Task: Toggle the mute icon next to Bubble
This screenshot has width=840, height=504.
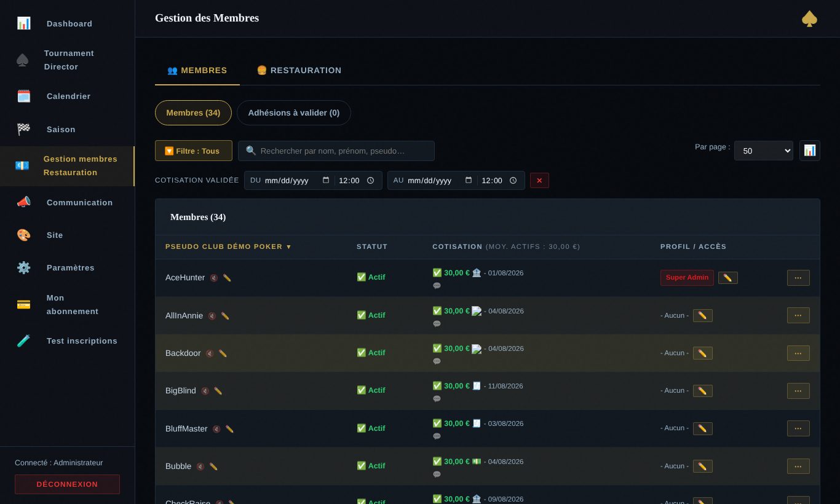Action: 200,467
